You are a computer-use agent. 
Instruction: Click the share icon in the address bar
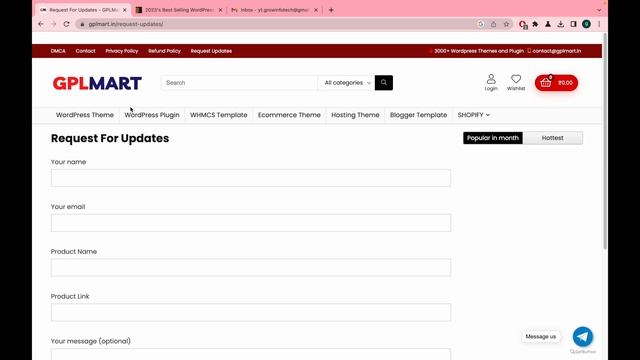point(493,24)
